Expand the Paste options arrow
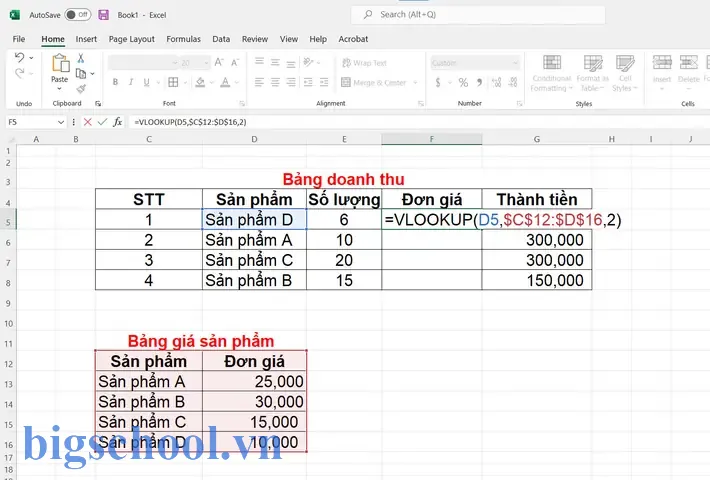 (59, 88)
